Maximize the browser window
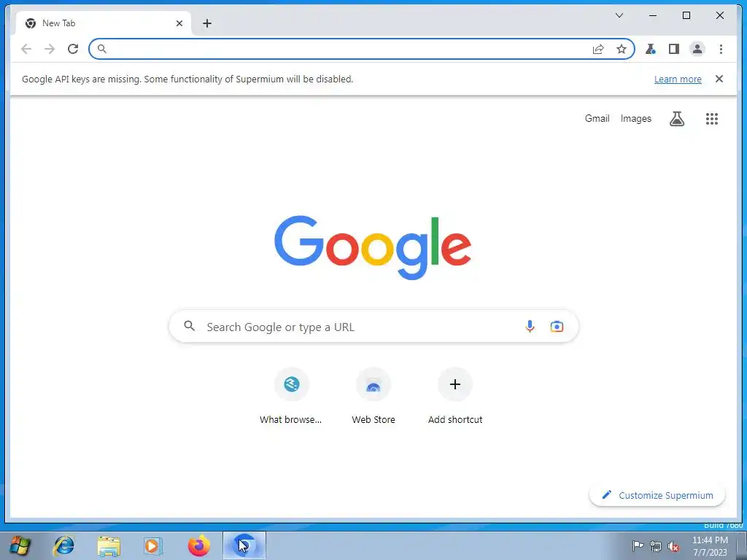The image size is (747, 560). [x=686, y=15]
